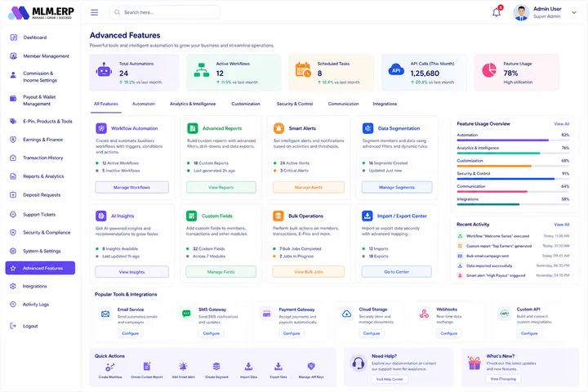Screen dimensions: 588x392
Task: Click the Communication usage progress bar
Action: coord(513,192)
